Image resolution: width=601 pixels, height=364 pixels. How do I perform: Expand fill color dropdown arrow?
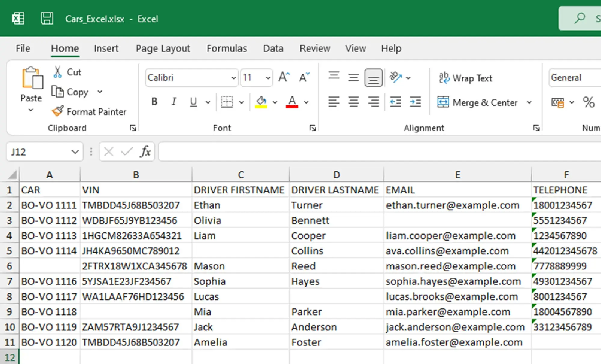click(275, 102)
